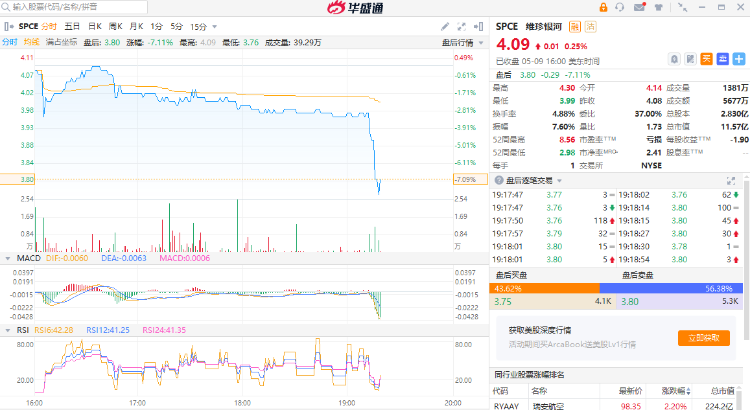The image size is (750, 410).
Task: Switch to 月K chart tab
Action: tap(136, 26)
